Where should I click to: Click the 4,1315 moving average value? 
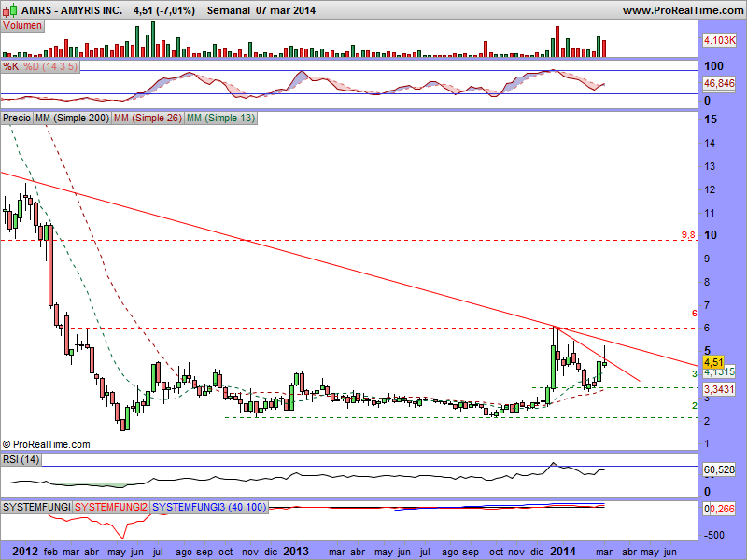click(719, 371)
